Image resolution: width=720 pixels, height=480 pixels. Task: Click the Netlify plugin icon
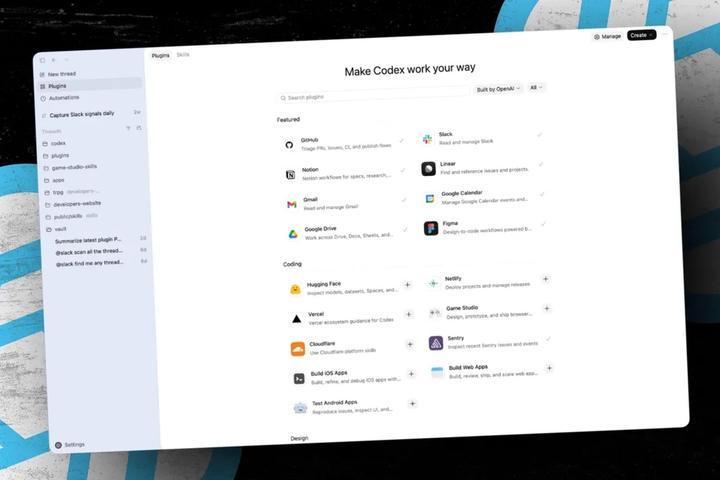(433, 284)
